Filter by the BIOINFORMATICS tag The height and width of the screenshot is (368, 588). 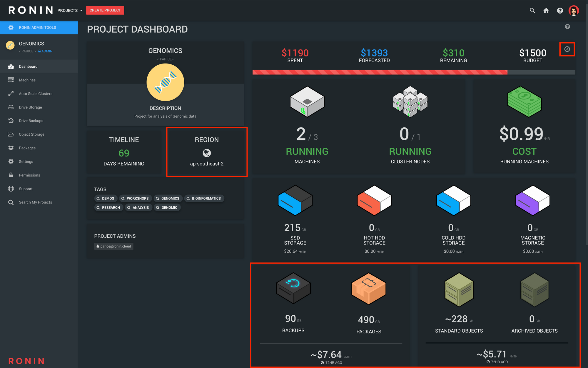tap(204, 199)
